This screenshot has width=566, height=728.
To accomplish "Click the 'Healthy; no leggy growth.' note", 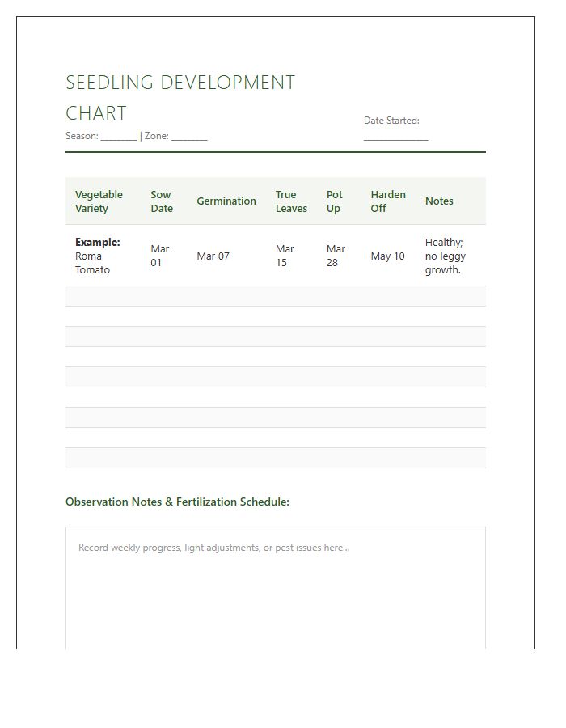I will [445, 256].
